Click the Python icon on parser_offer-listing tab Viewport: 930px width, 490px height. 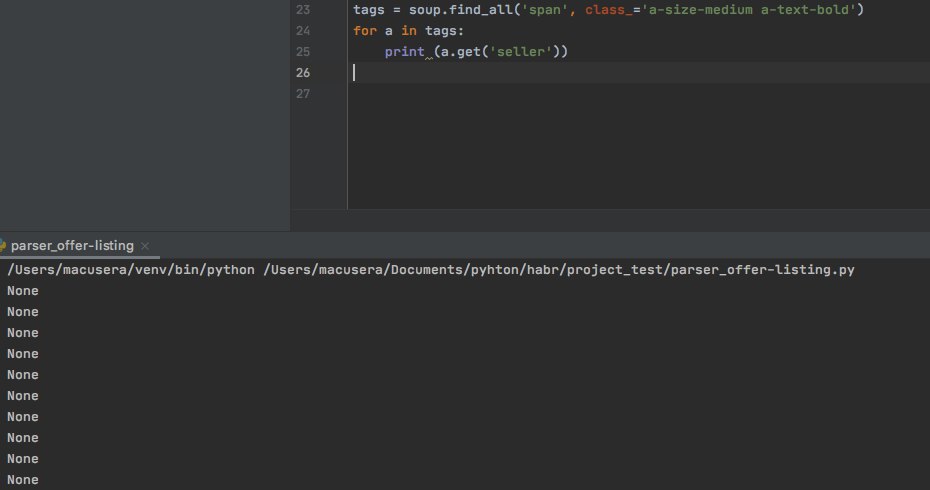(x=2, y=246)
